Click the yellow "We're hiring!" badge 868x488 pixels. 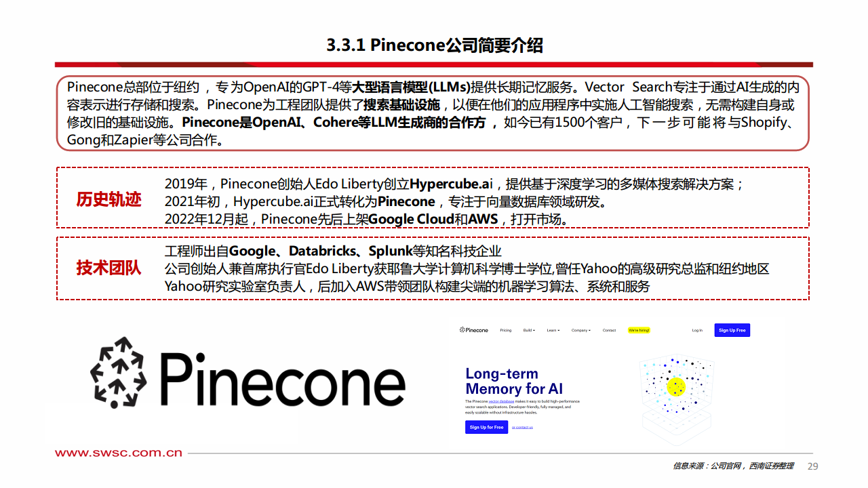tap(639, 330)
